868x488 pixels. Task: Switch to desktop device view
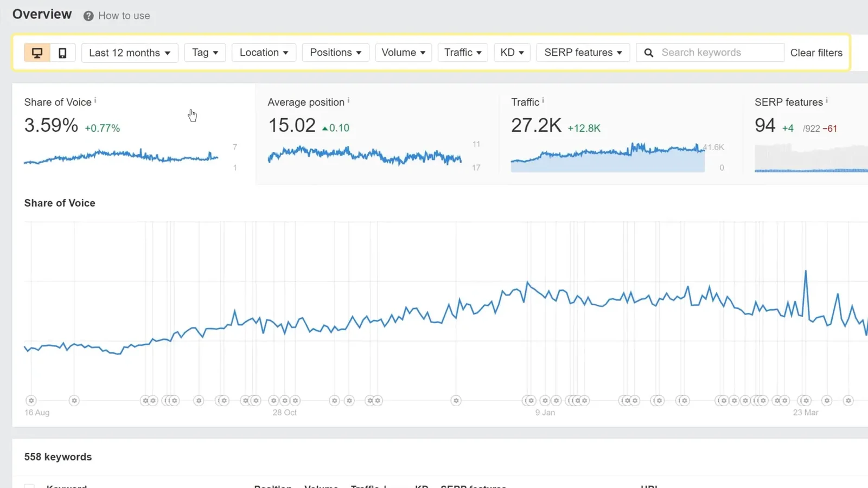pos(37,53)
